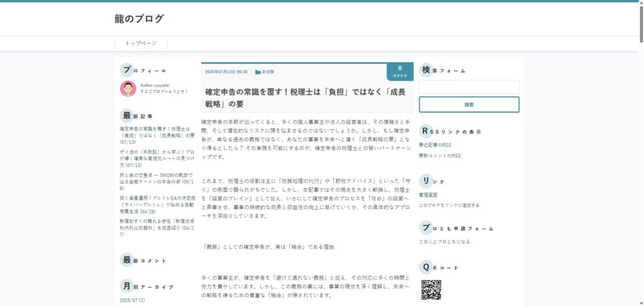644x306 pixels.
Task: Open recent post about SNOW ramen
Action: click(x=157, y=179)
